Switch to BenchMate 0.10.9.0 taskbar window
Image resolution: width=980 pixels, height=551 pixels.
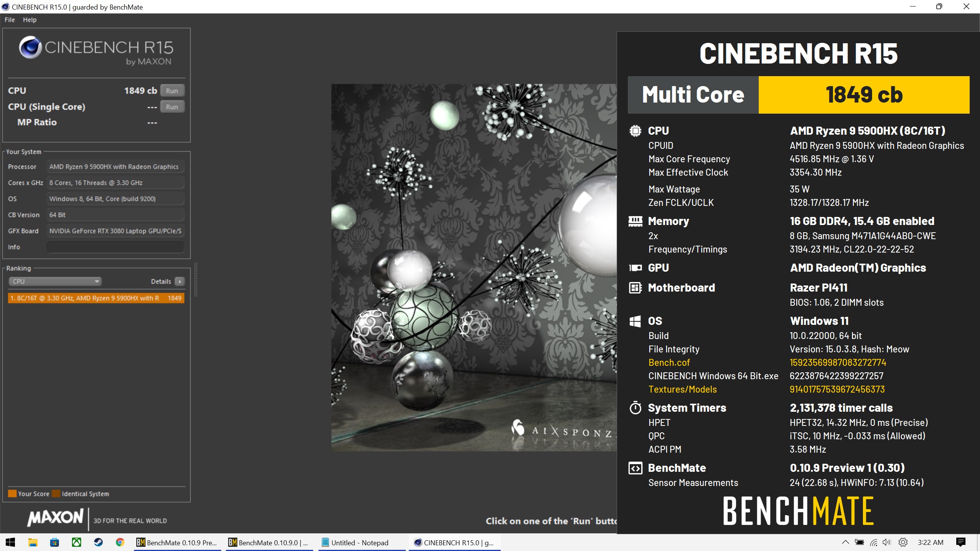pos(269,542)
